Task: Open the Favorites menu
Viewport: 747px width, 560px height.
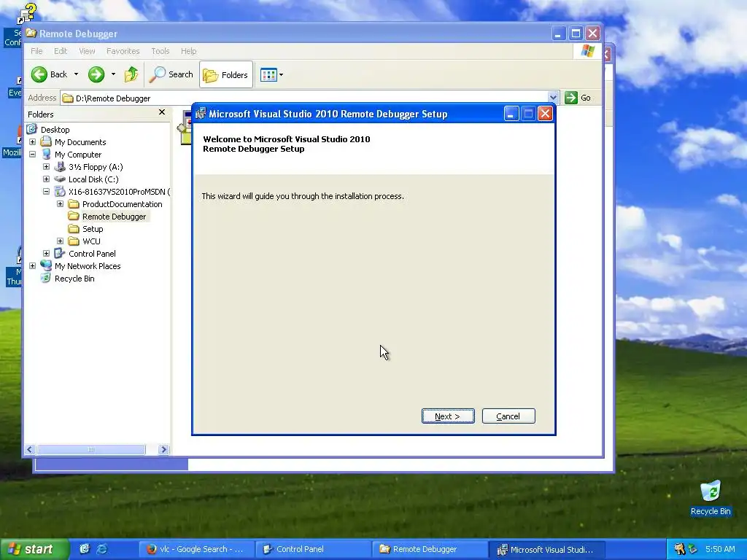Action: (123, 51)
